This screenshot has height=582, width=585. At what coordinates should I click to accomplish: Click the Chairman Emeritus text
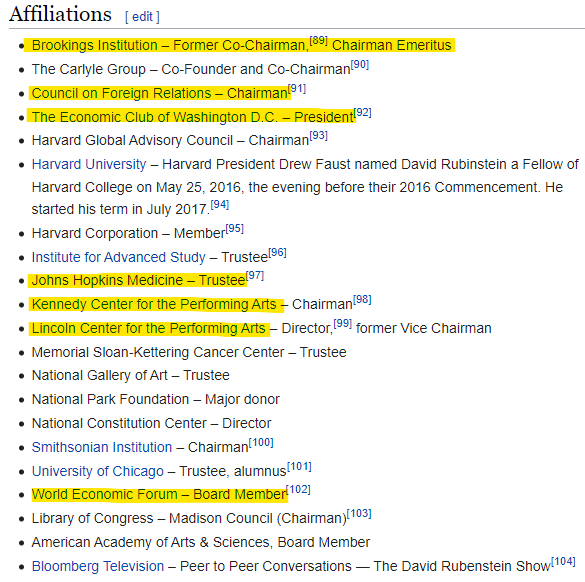pos(392,46)
